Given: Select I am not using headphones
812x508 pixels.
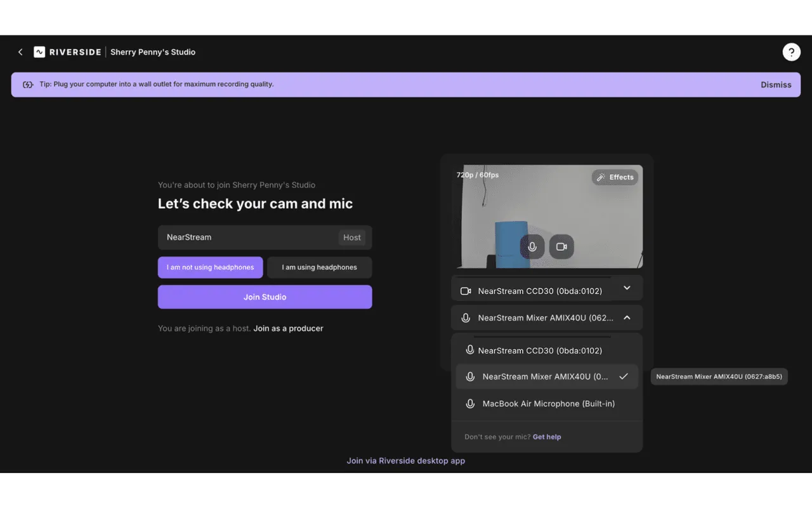Looking at the screenshot, I should pyautogui.click(x=211, y=267).
